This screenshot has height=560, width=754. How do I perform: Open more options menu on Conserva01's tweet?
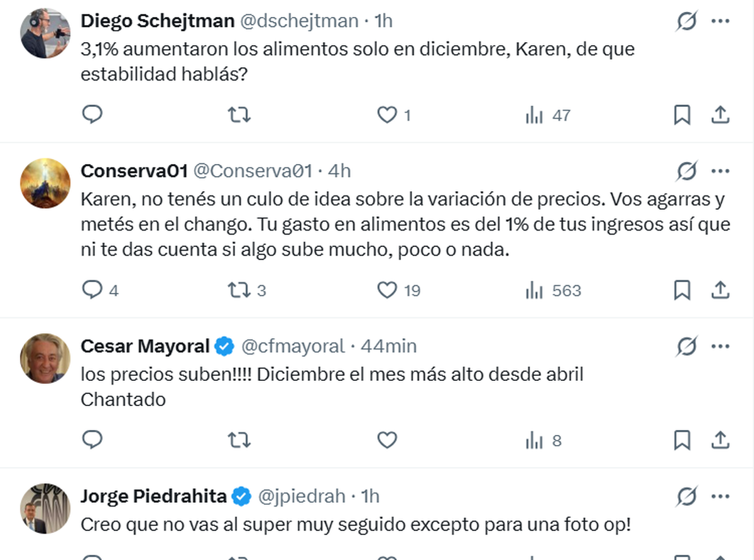pyautogui.click(x=720, y=171)
